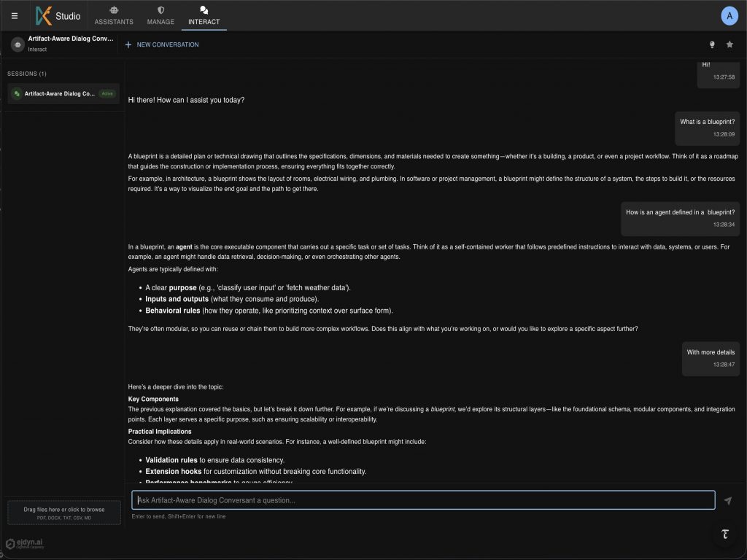Switch to the Assistants tab

[x=114, y=16]
